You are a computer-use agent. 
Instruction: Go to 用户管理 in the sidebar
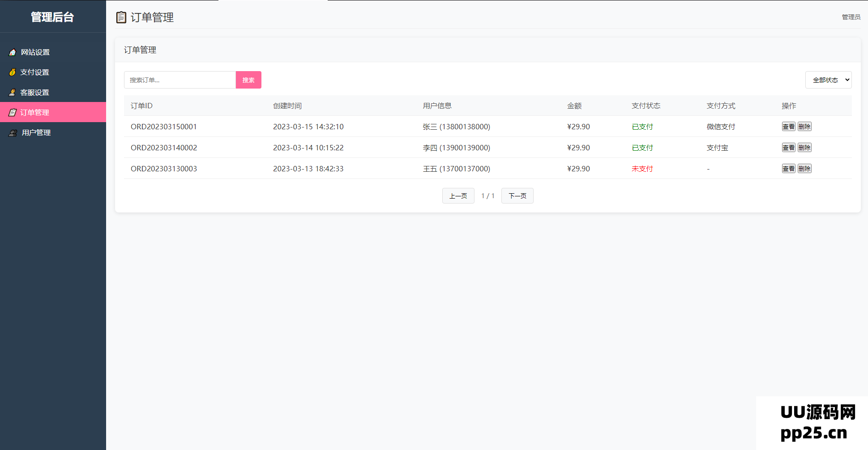pos(36,133)
